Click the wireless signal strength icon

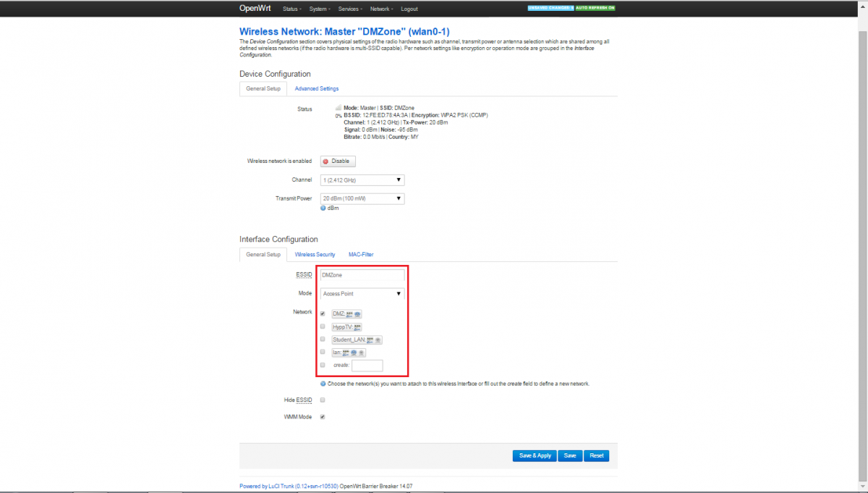(339, 108)
